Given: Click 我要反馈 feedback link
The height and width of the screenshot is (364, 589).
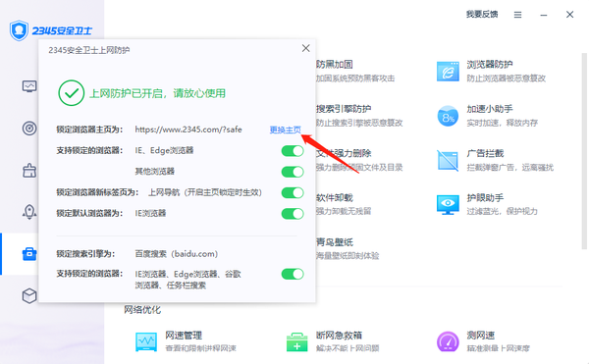Looking at the screenshot, I should pyautogui.click(x=482, y=15).
